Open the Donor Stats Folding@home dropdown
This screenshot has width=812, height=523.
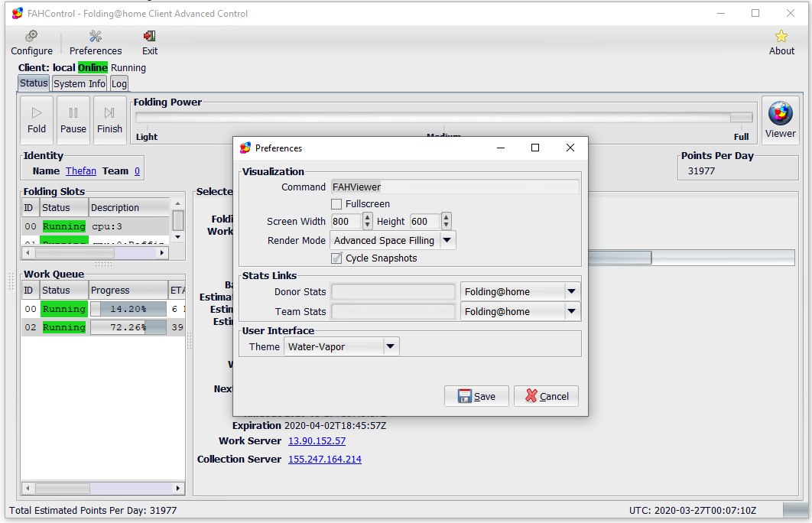(570, 291)
